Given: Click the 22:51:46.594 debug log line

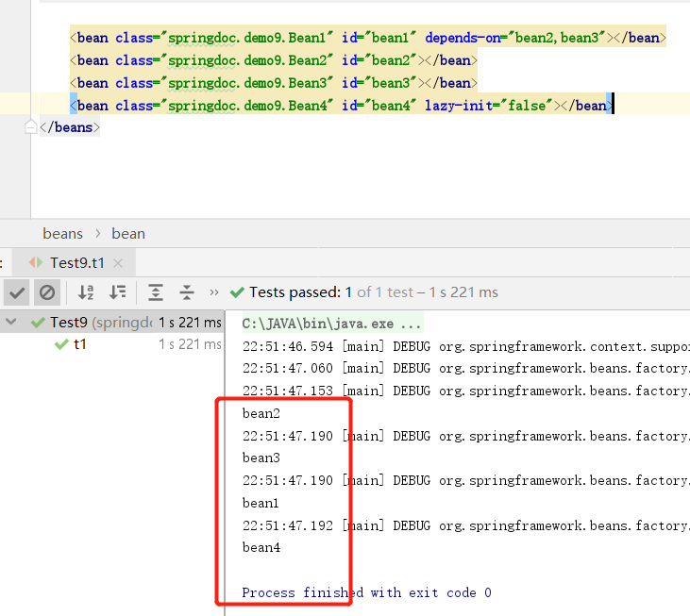Looking at the screenshot, I should point(465,346).
